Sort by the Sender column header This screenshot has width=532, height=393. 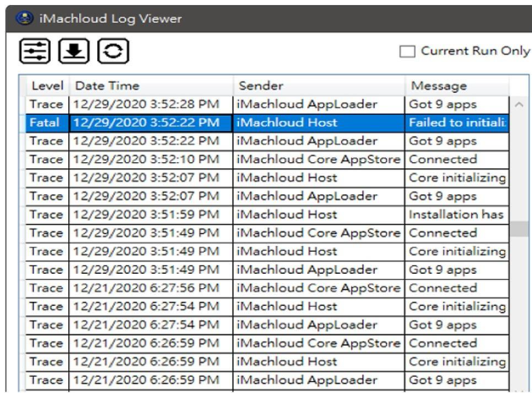pos(318,86)
